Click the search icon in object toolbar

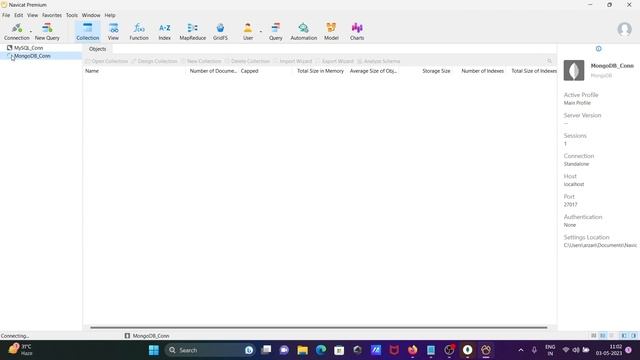[x=549, y=61]
